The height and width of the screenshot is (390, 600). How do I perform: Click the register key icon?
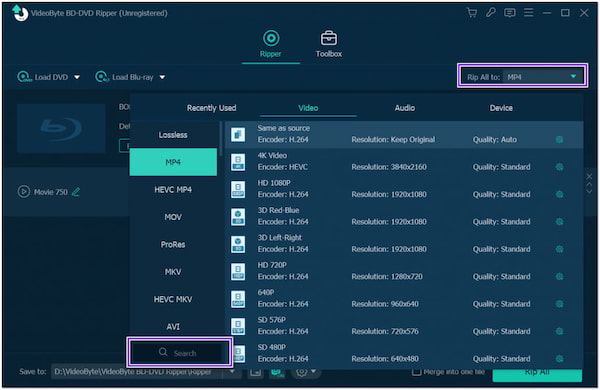point(491,13)
